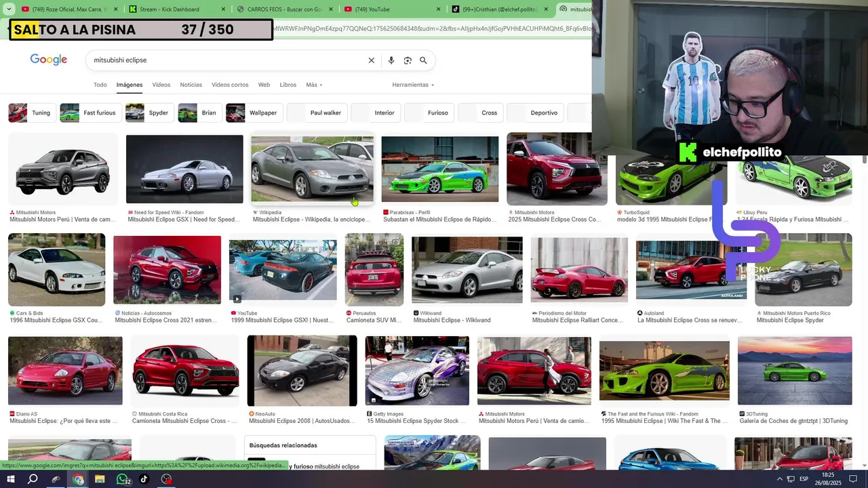The height and width of the screenshot is (488, 868).
Task: Filter images by Cross chip
Action: point(480,113)
